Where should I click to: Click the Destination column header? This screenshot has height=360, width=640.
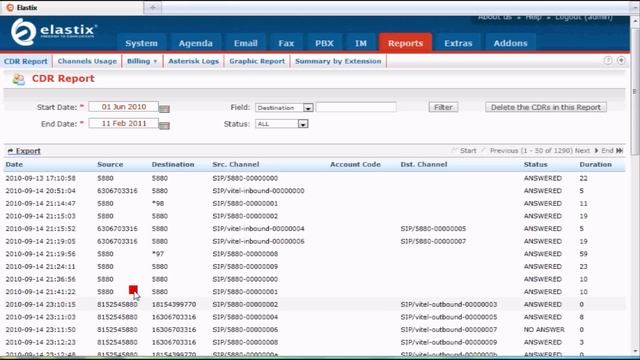[173, 164]
